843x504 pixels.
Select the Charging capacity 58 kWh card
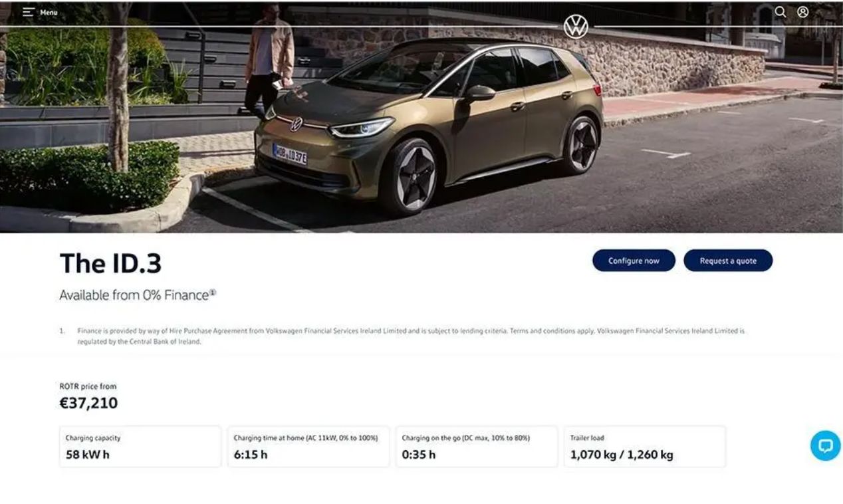click(x=140, y=447)
